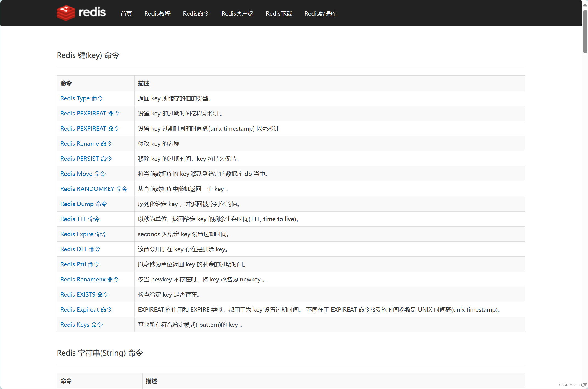588x389 pixels.
Task: Open the Redis下载 nav item
Action: click(x=279, y=13)
